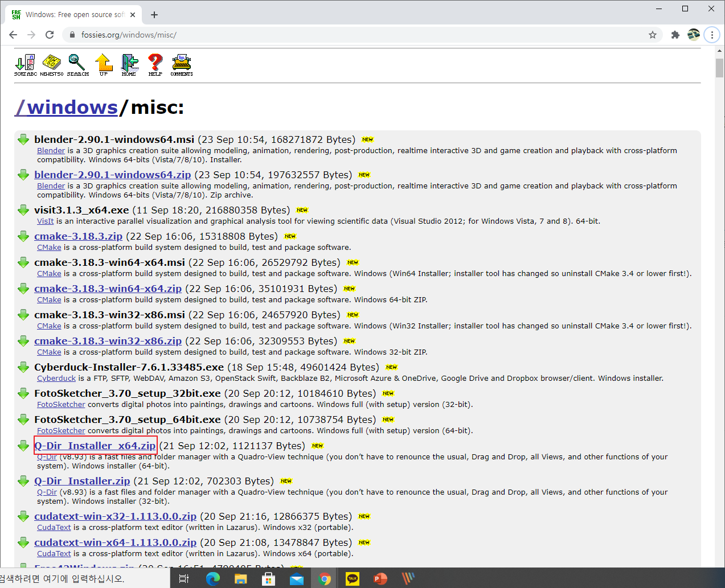Click the SEARCH magnifier icon

point(77,65)
